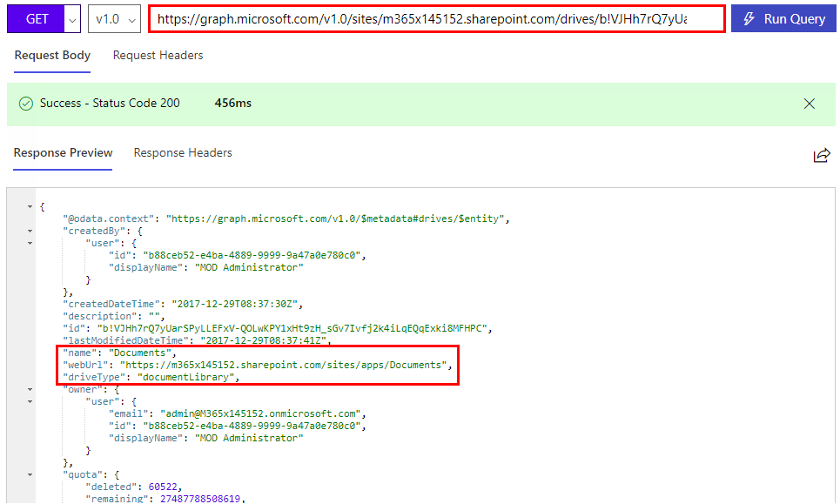Screen dimensions: 840x504
Task: Click the request URL input field
Action: [x=437, y=19]
